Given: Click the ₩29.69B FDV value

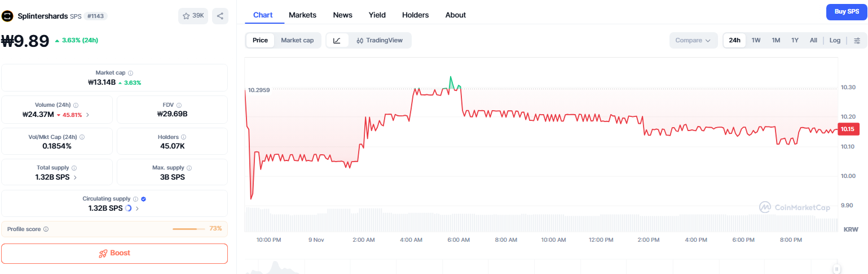Looking at the screenshot, I should coord(172,114).
